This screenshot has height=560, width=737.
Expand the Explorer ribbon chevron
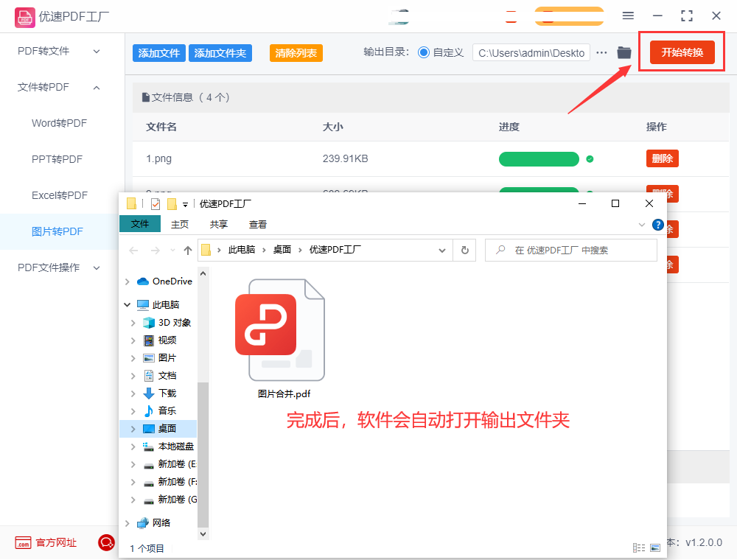click(642, 225)
